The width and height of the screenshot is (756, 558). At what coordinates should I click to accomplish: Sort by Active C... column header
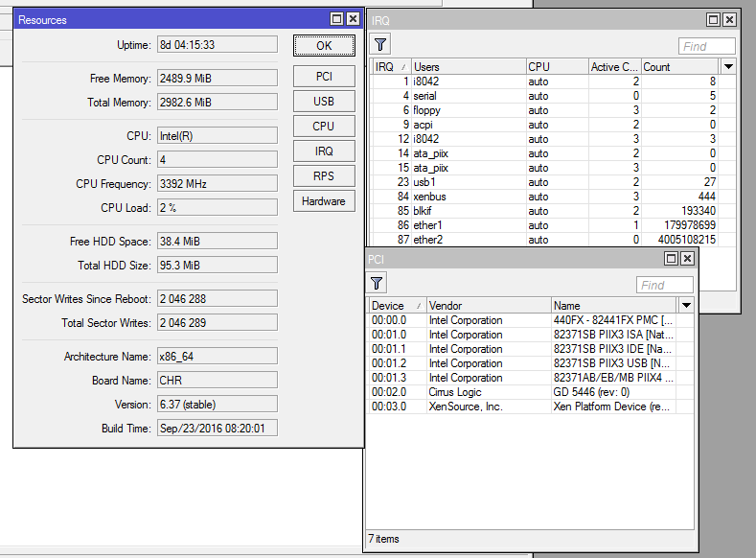(x=615, y=66)
